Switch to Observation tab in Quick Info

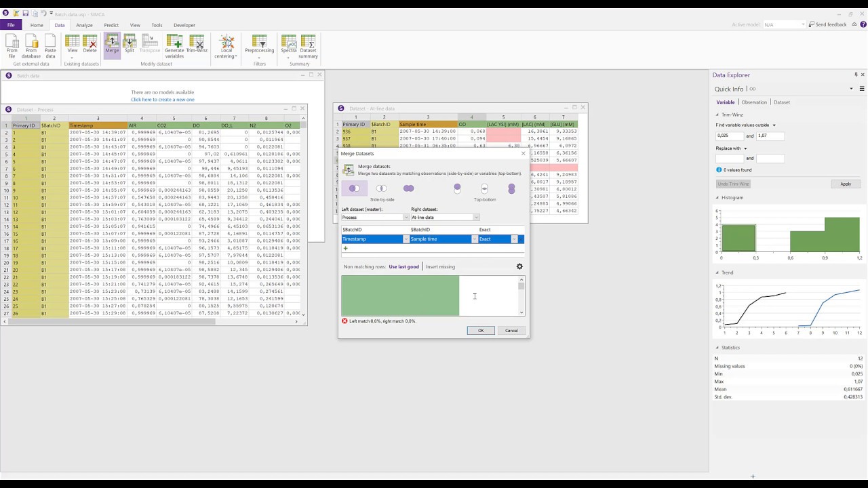[x=754, y=102]
